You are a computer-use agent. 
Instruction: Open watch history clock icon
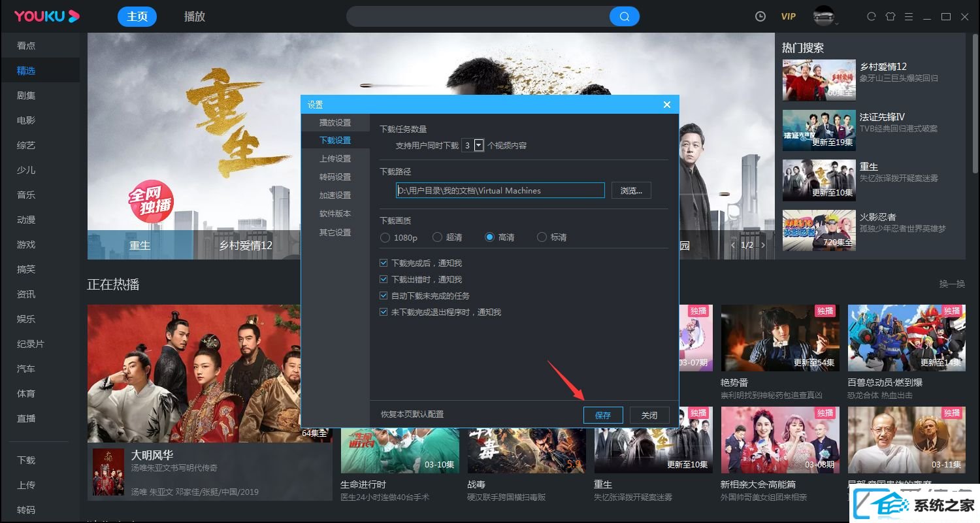(760, 16)
